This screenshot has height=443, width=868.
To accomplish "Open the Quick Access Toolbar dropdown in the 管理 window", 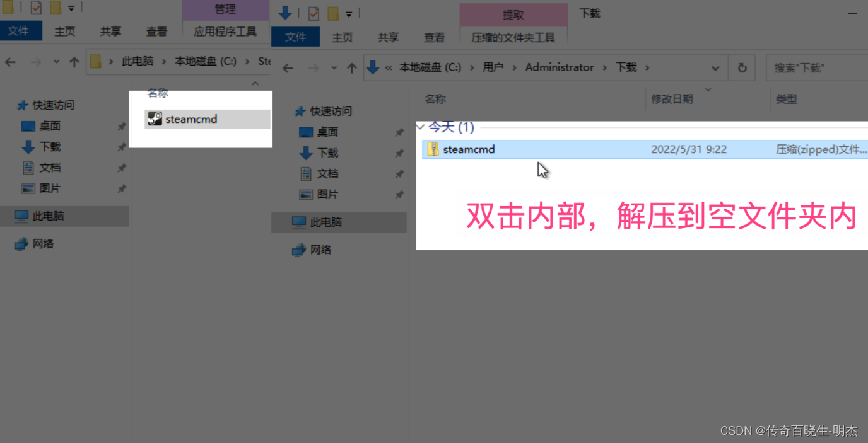I will (71, 9).
